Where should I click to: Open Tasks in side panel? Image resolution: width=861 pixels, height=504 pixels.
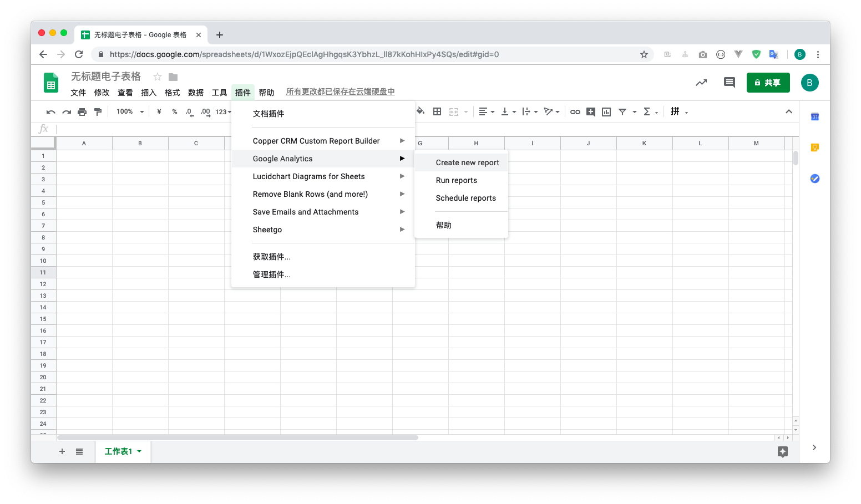pyautogui.click(x=815, y=179)
